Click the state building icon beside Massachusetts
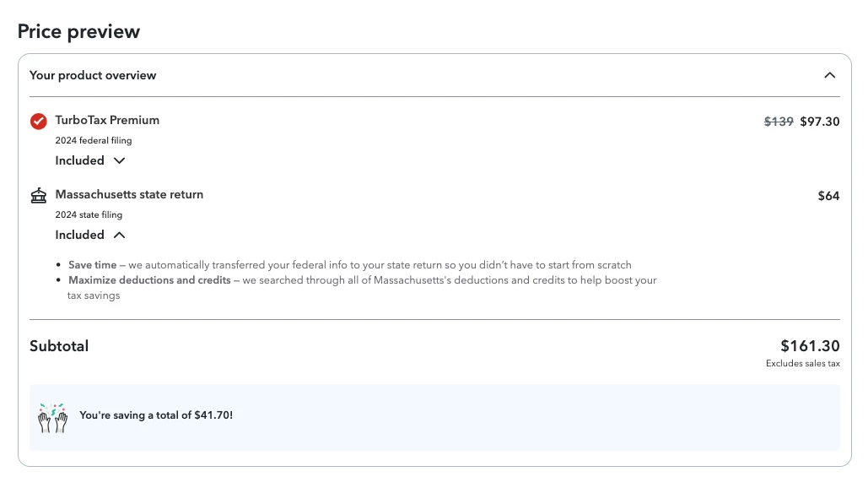This screenshot has width=868, height=477. pyautogui.click(x=39, y=196)
